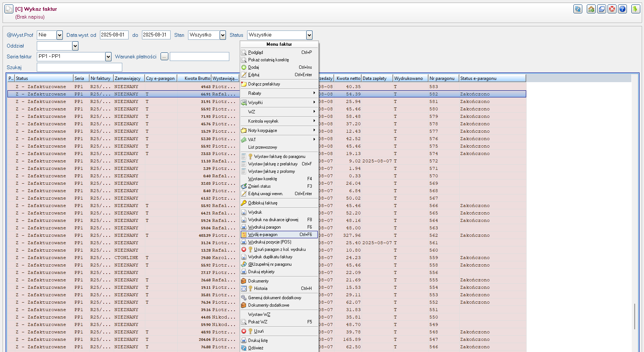Click the icon next to @Uzupełnij nr paragonu
The width and height of the screenshot is (644, 352).
pyautogui.click(x=244, y=264)
